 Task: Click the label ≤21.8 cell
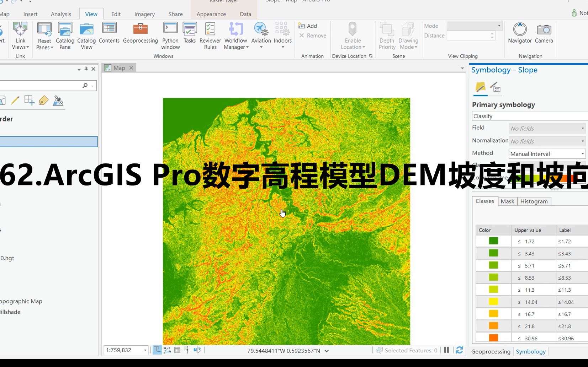[572, 326]
